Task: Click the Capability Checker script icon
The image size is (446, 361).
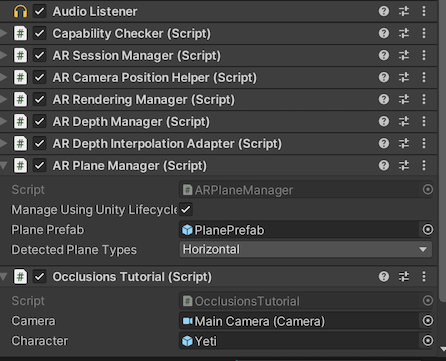Action: pos(20,33)
